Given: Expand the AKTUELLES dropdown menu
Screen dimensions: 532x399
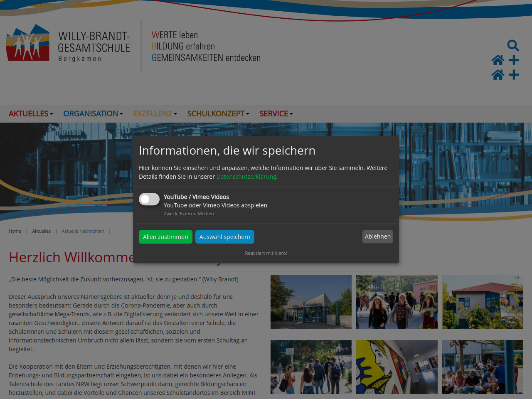Looking at the screenshot, I should (x=31, y=113).
